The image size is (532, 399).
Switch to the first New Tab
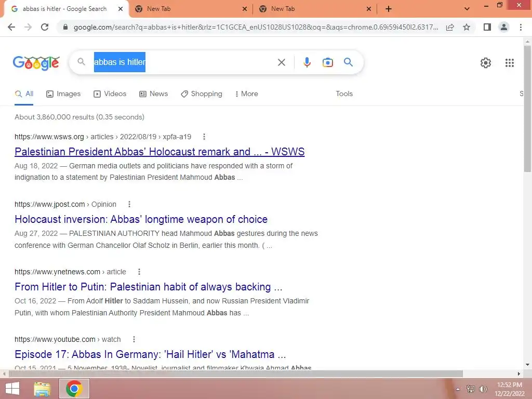click(x=191, y=9)
